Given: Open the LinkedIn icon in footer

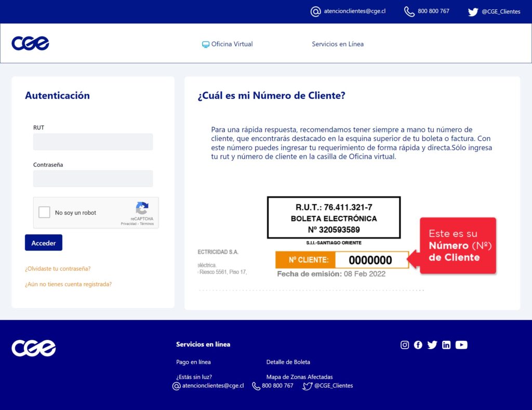Looking at the screenshot, I should [x=446, y=345].
